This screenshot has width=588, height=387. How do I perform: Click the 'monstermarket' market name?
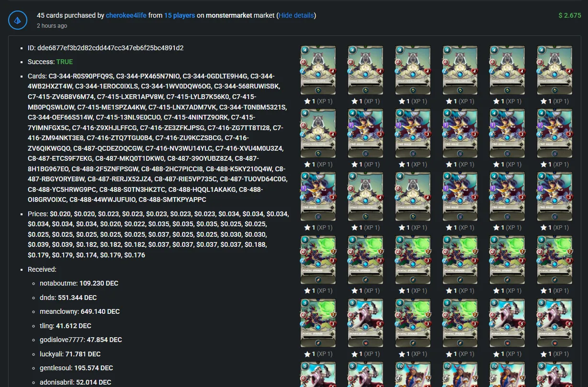click(229, 15)
